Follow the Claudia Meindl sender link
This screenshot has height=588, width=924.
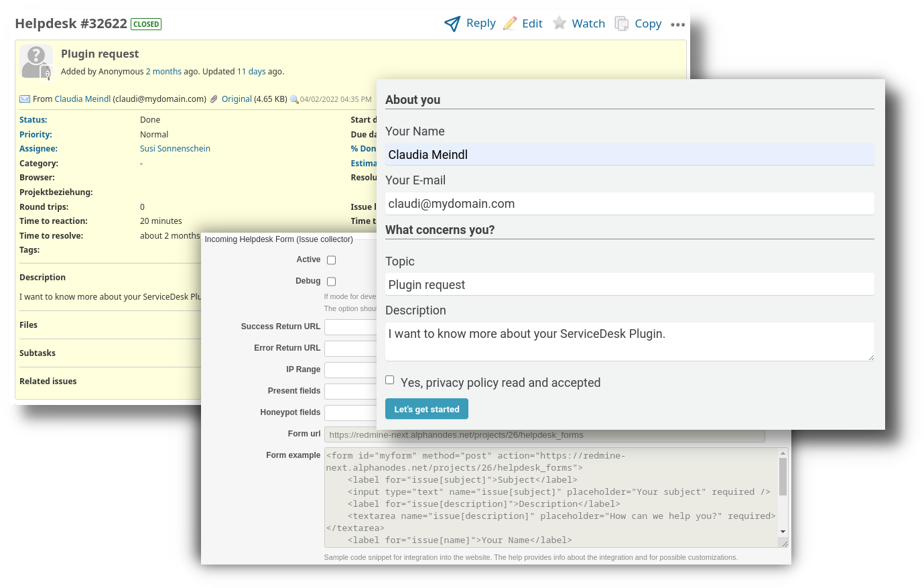tap(82, 99)
